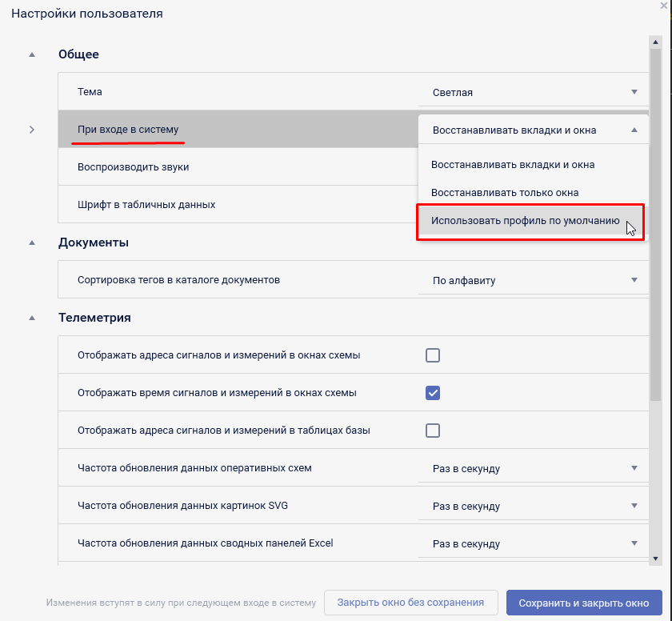Click the chevron left of При входе в систему

pos(32,130)
